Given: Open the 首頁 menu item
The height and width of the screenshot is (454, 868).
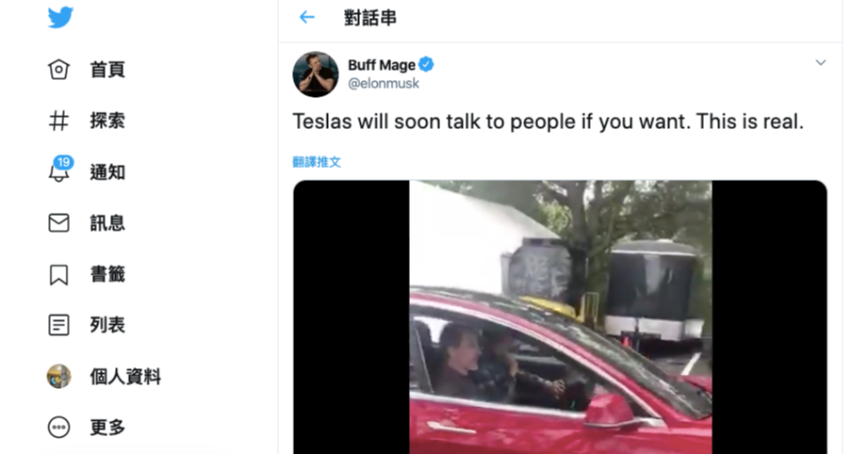Looking at the screenshot, I should [x=107, y=71].
